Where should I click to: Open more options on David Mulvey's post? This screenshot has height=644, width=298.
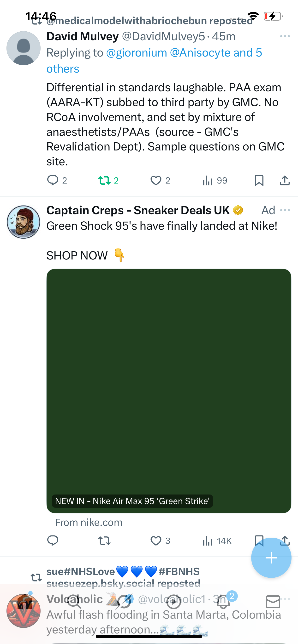285,36
